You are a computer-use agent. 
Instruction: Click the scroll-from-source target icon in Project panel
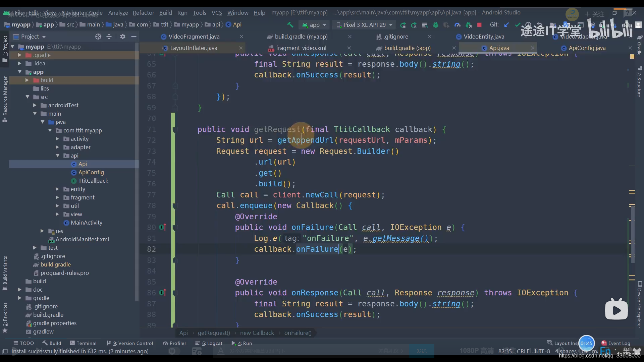(x=98, y=37)
